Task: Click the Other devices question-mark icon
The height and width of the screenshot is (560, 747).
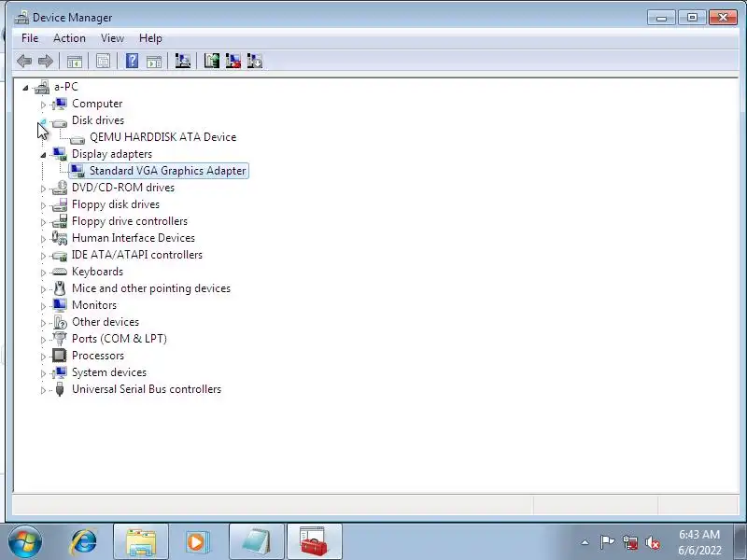Action: (60, 322)
